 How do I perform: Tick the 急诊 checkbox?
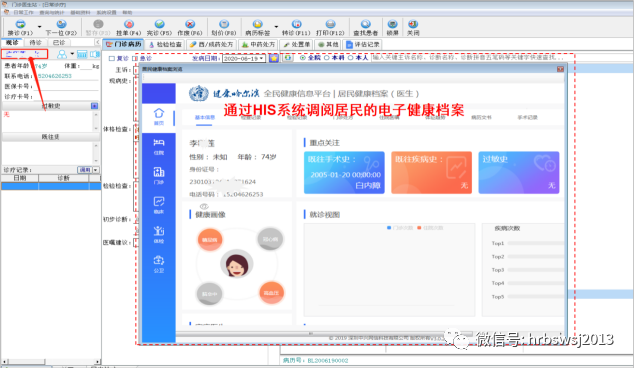click(x=135, y=58)
